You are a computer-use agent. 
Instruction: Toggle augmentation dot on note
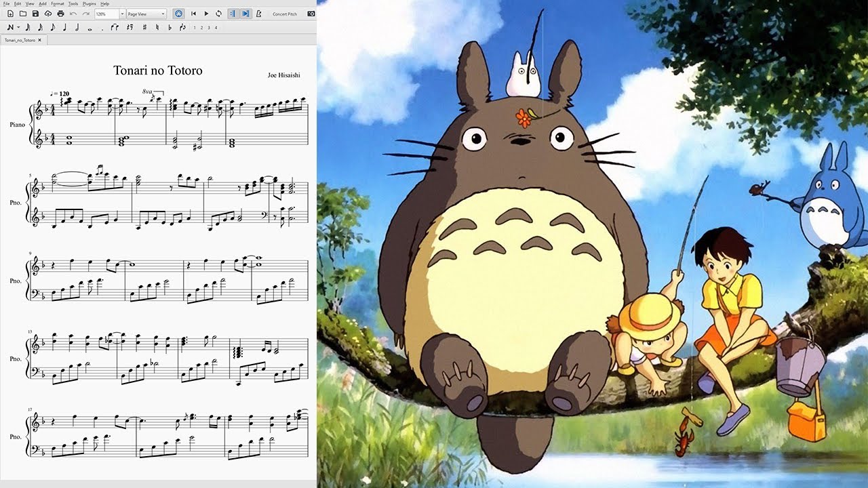pyautogui.click(x=102, y=28)
